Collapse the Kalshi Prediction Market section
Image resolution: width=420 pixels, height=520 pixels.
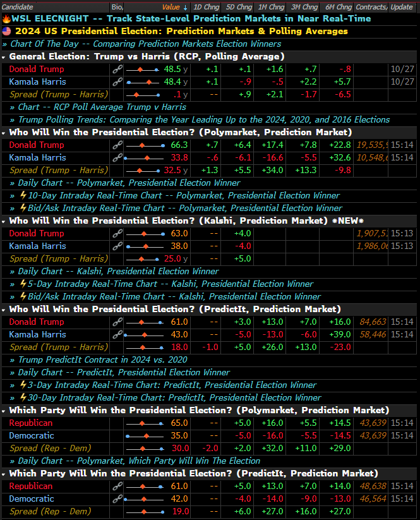(x=4, y=221)
